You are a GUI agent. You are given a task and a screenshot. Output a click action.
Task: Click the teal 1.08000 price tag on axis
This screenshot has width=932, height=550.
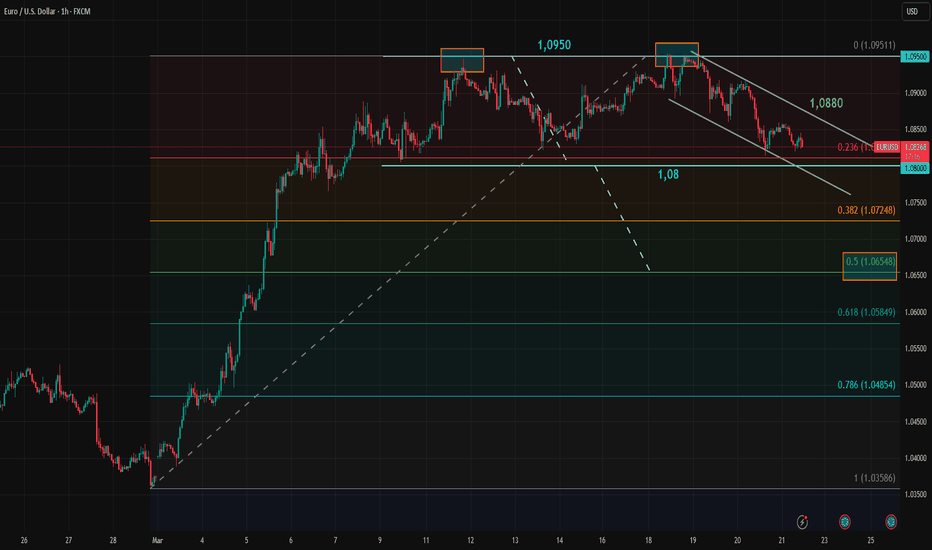tap(915, 168)
